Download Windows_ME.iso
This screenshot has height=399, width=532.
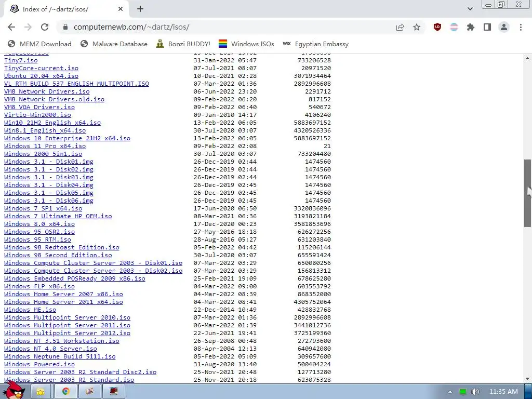point(30,310)
